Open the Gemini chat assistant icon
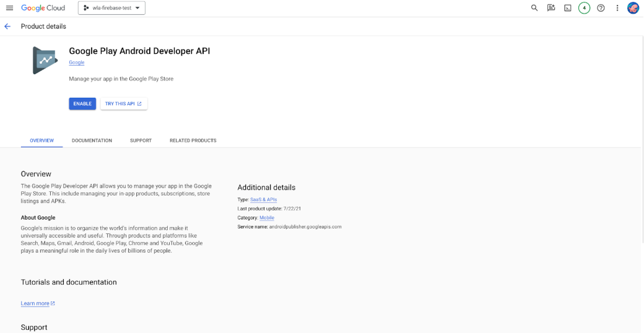The image size is (644, 333). pos(551,8)
